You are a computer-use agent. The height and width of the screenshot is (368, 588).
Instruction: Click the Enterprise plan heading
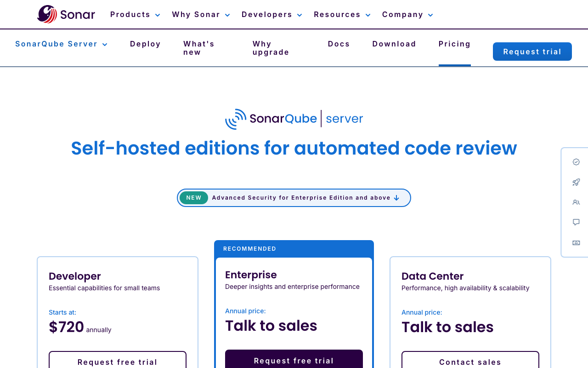pyautogui.click(x=251, y=275)
